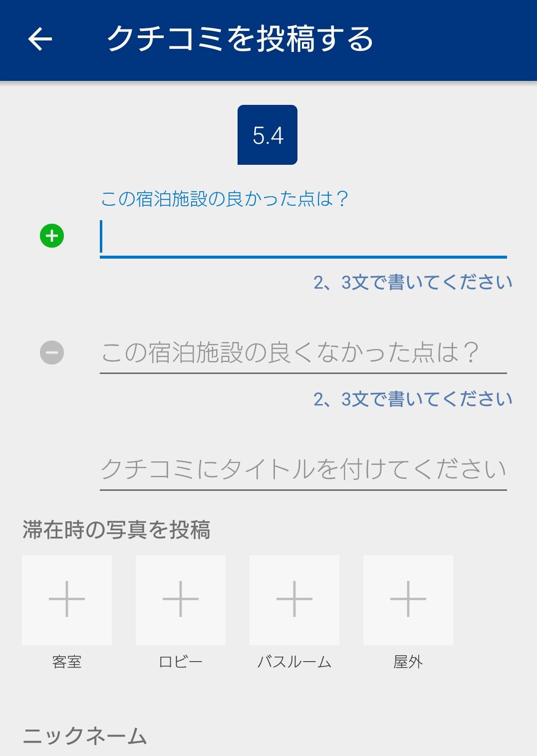Focus the good points text field
Viewport: 537px width, 756px height.
(303, 238)
